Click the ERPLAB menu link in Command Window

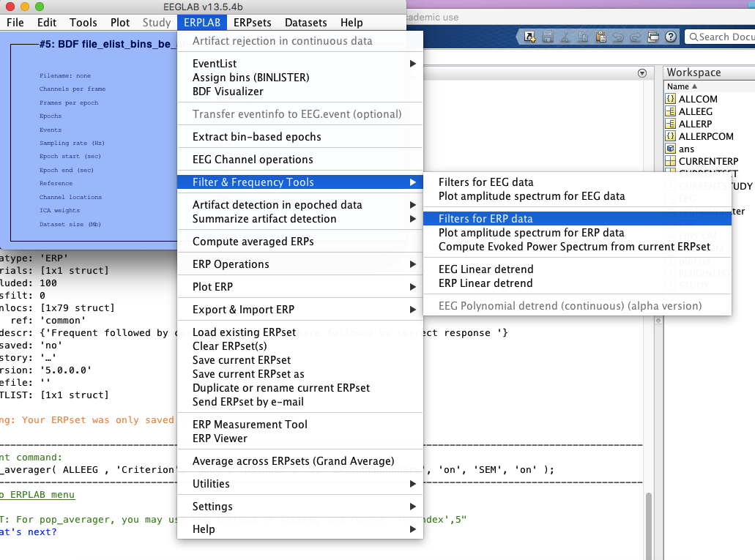coord(37,495)
